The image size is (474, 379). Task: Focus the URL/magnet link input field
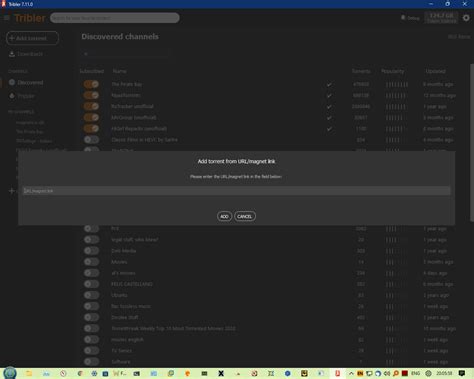click(x=237, y=191)
